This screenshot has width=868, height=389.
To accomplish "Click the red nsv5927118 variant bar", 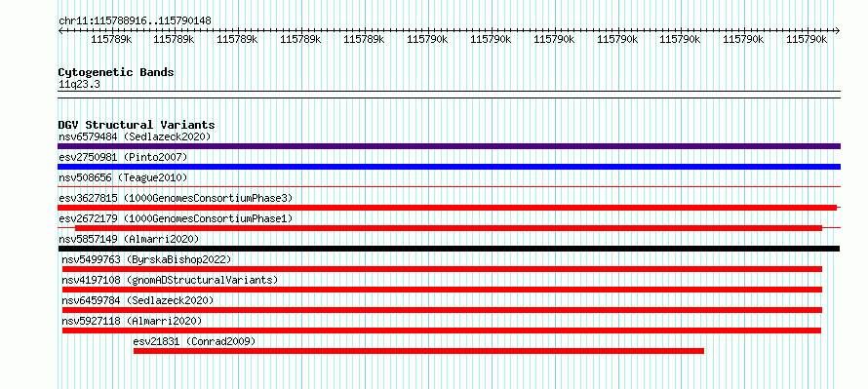I will click(x=442, y=331).
